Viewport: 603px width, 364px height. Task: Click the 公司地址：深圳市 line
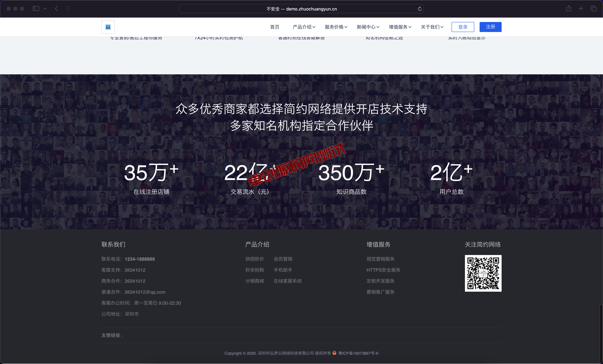(x=120, y=314)
